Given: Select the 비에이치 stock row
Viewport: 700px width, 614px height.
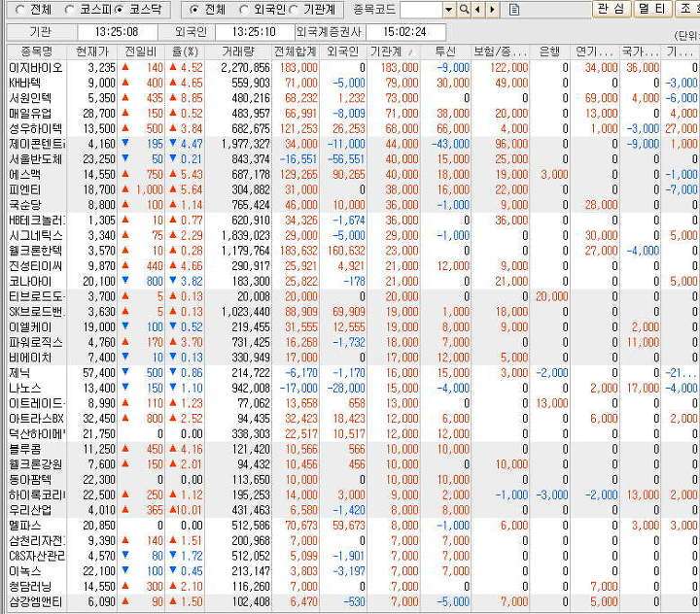Looking at the screenshot, I should click(x=353, y=358).
